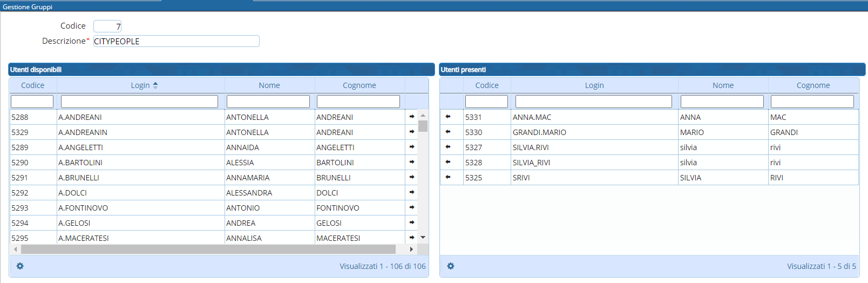Click the Descrizione field with CITYPEOPLE
This screenshot has height=283, width=868.
pyautogui.click(x=176, y=41)
